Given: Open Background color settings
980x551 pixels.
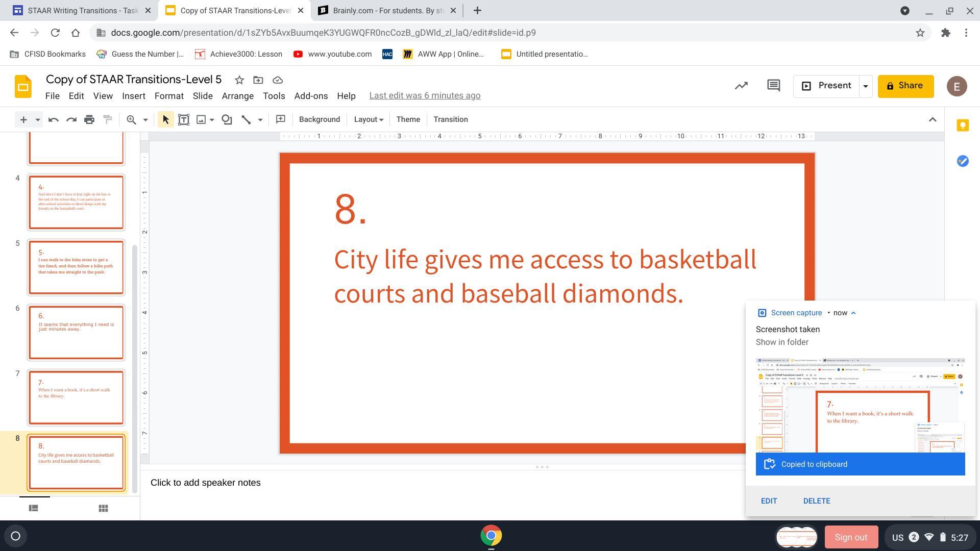Looking at the screenshot, I should 319,119.
